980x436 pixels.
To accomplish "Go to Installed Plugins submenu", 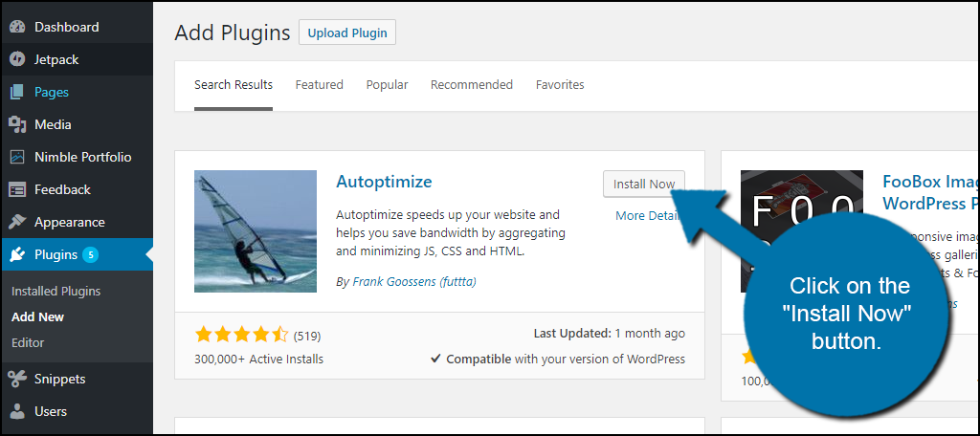I will coord(56,291).
